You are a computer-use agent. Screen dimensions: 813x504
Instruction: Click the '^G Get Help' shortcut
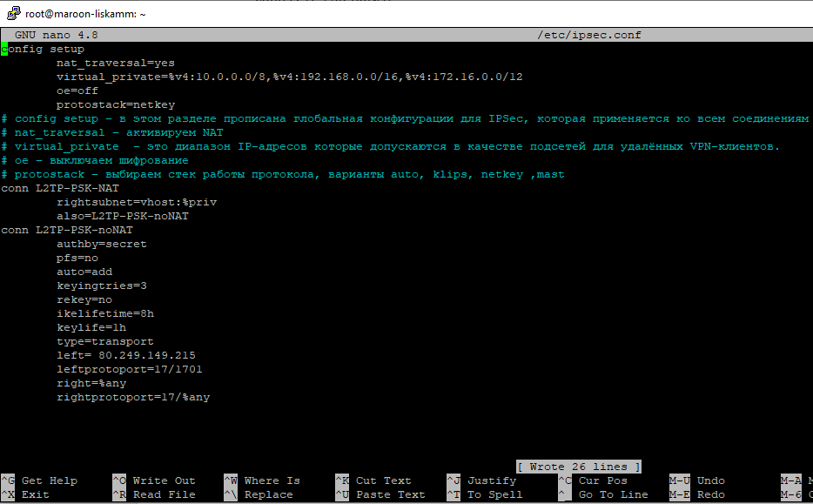click(x=39, y=481)
